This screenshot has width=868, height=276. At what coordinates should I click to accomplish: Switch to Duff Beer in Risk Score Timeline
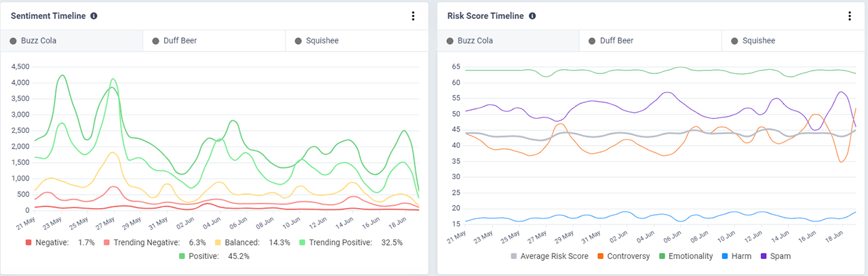[650, 41]
